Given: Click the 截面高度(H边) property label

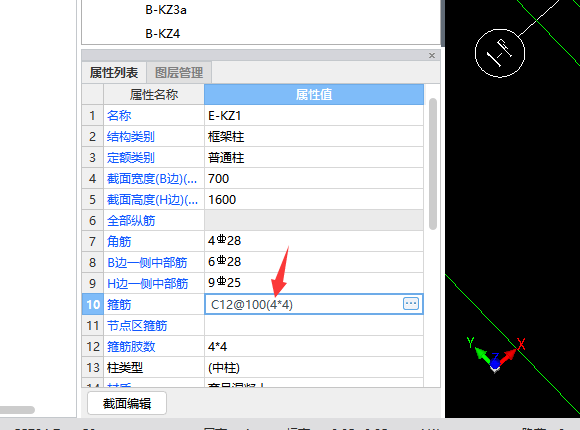Looking at the screenshot, I should click(152, 200).
